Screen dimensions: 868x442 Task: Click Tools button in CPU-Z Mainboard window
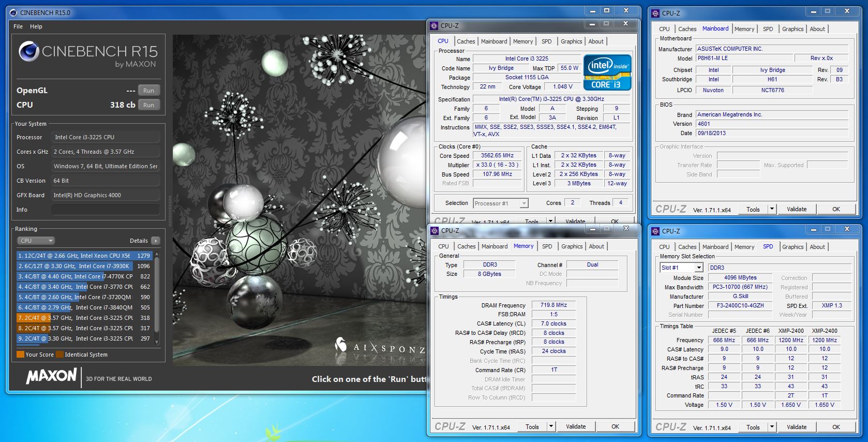point(753,209)
